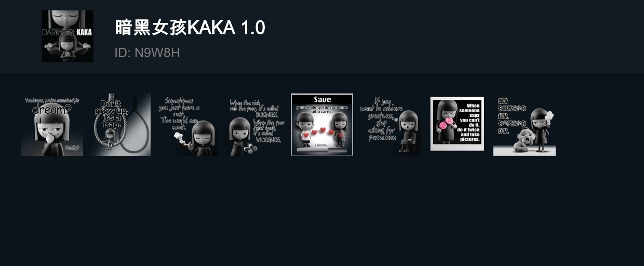Viewport: 644px width, 266px height.
Task: Choose the 'Don't grow up, it's a trap' sticker
Action: coord(119,125)
